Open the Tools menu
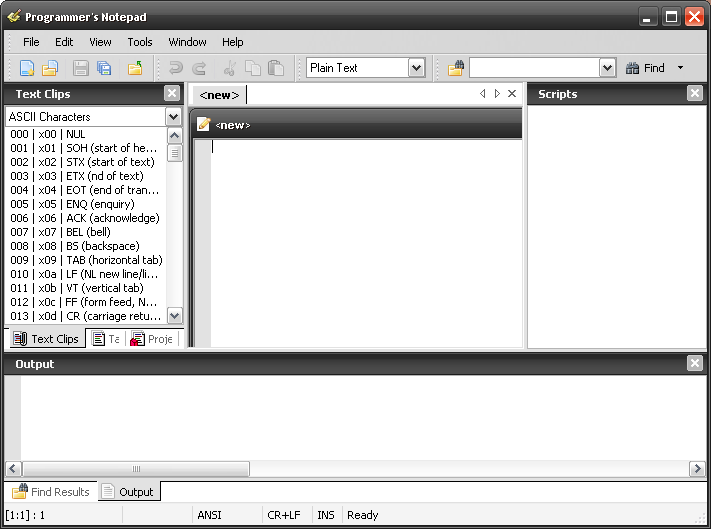Screen dimensions: 711x529 140,42
